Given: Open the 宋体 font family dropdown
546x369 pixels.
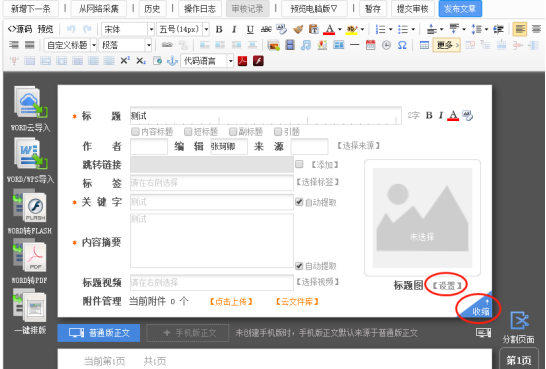Looking at the screenshot, I should (128, 30).
